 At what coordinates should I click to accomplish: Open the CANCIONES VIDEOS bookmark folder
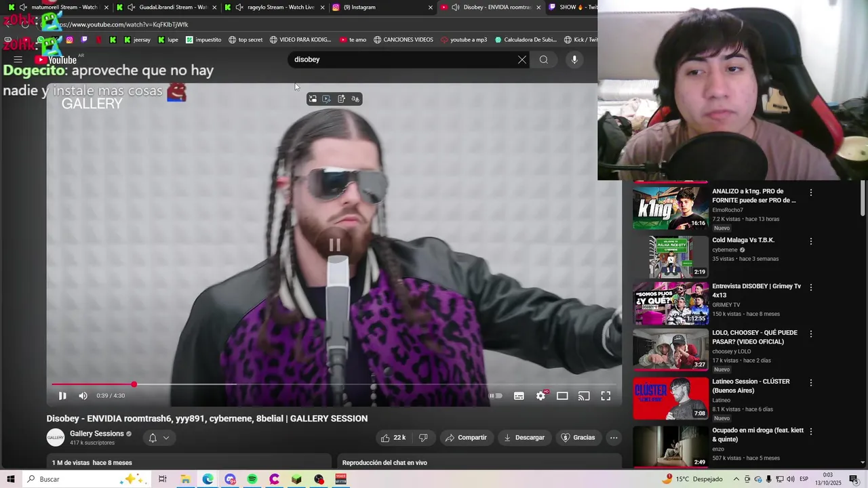pos(403,39)
